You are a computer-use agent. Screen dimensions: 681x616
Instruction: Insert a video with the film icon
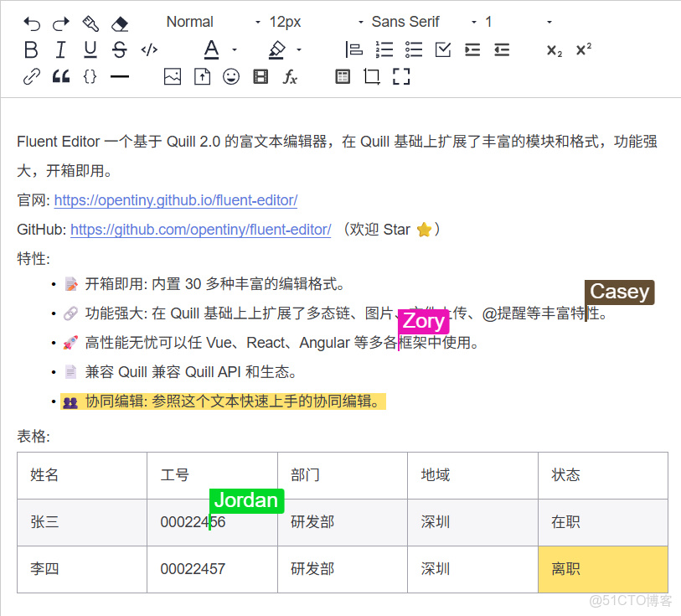click(259, 76)
